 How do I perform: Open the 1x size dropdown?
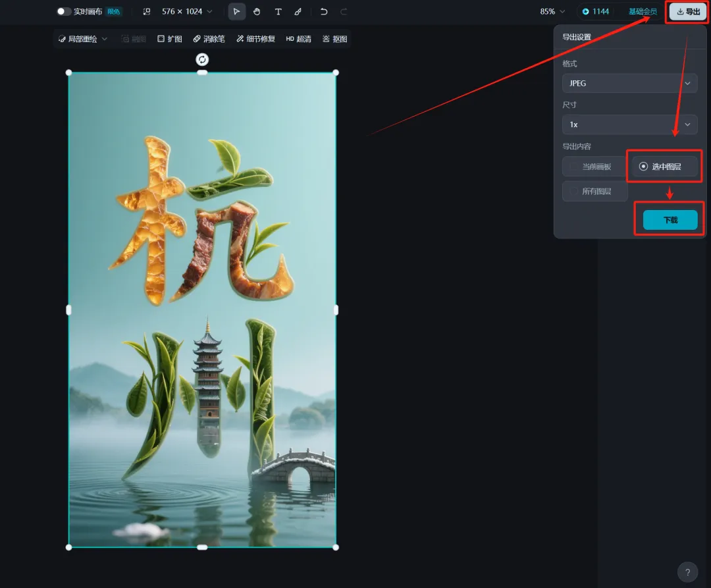coord(629,124)
